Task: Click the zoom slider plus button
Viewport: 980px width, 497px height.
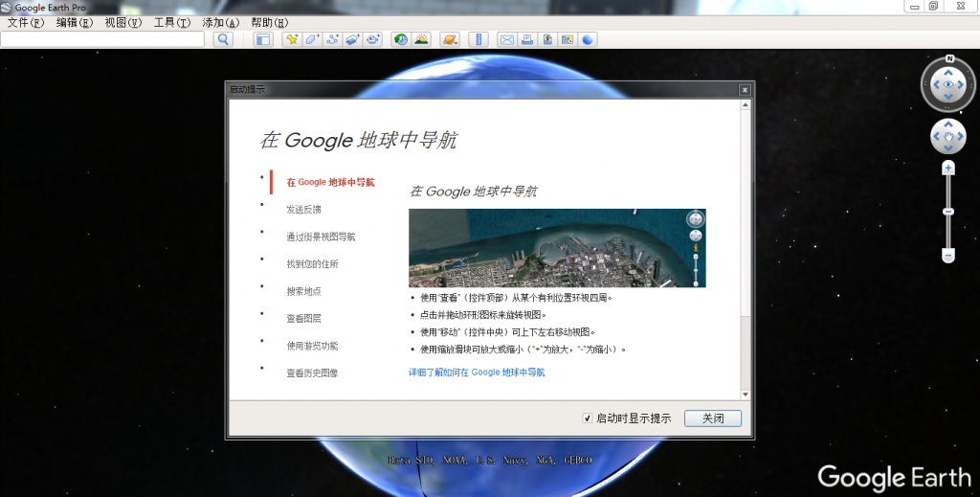Action: pyautogui.click(x=948, y=168)
